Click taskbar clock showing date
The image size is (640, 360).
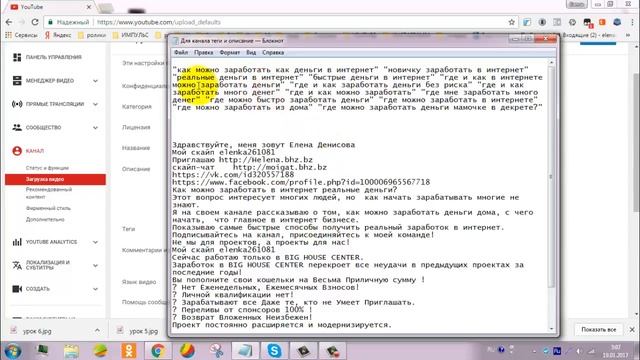(x=616, y=351)
